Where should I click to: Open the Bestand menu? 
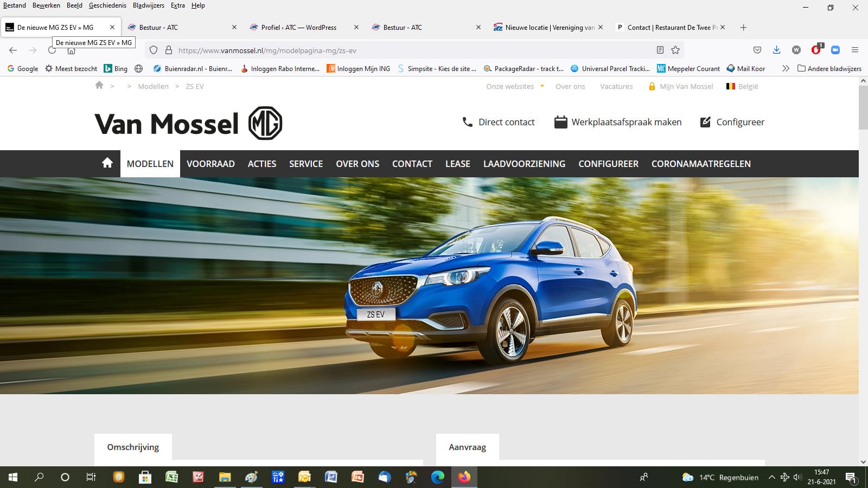pyautogui.click(x=15, y=5)
